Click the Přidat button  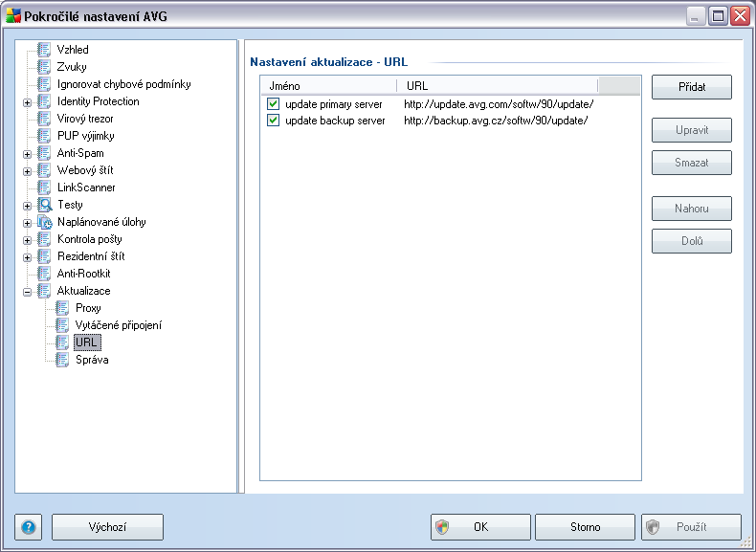(692, 87)
